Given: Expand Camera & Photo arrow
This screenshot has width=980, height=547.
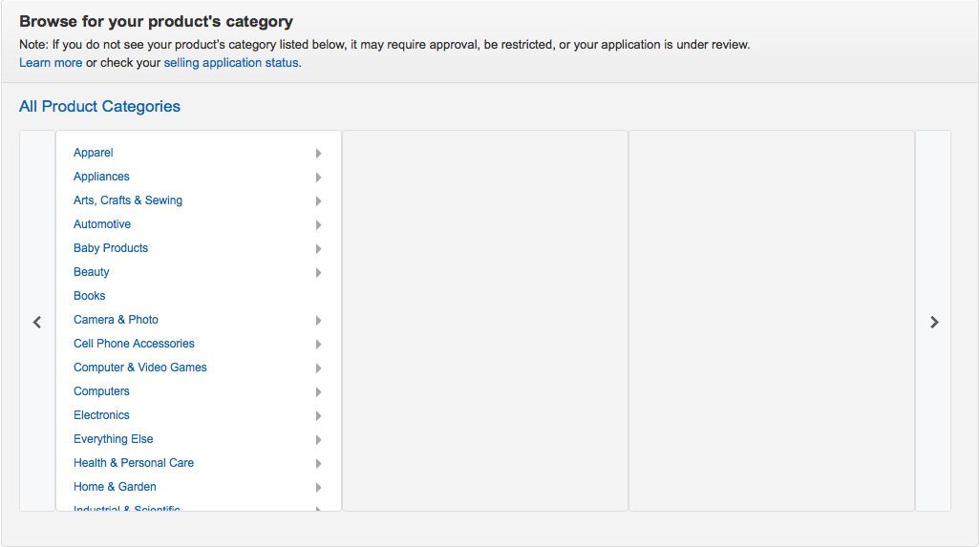Looking at the screenshot, I should (x=318, y=321).
